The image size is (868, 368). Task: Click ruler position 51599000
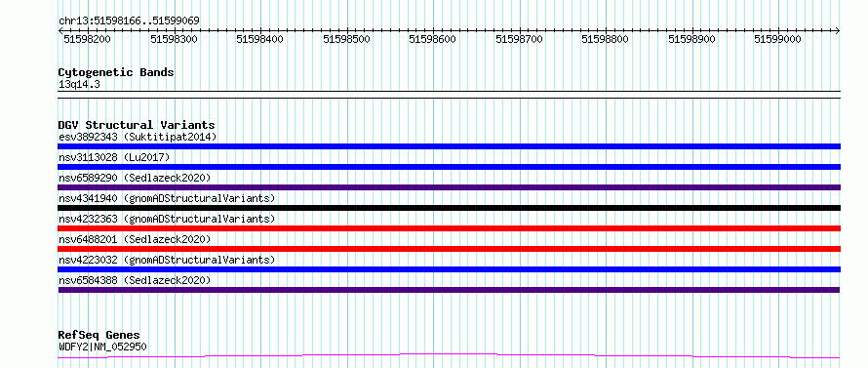pos(778,39)
